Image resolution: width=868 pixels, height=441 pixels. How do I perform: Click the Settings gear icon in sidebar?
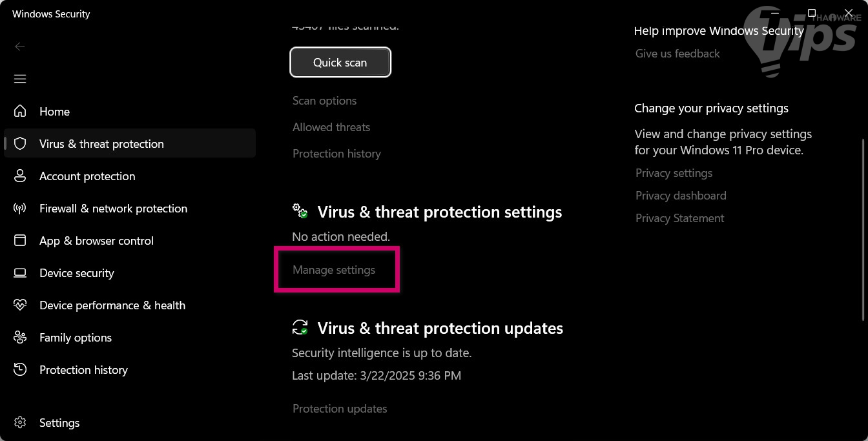tap(20, 422)
